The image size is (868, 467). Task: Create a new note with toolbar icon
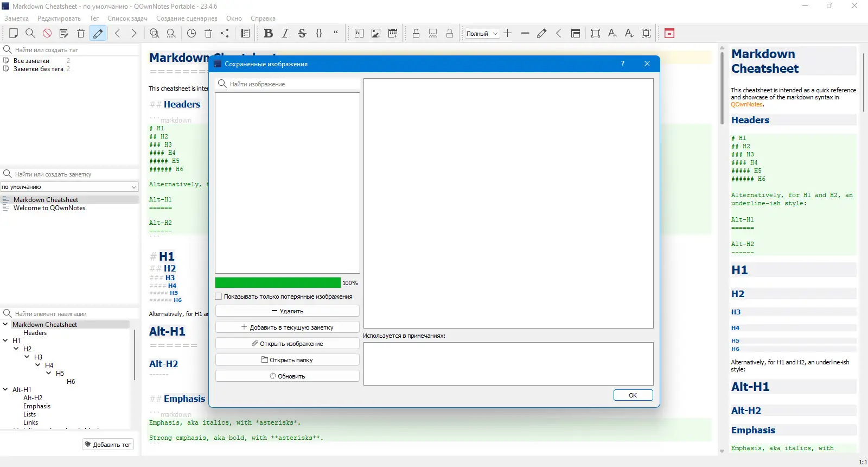(x=14, y=33)
